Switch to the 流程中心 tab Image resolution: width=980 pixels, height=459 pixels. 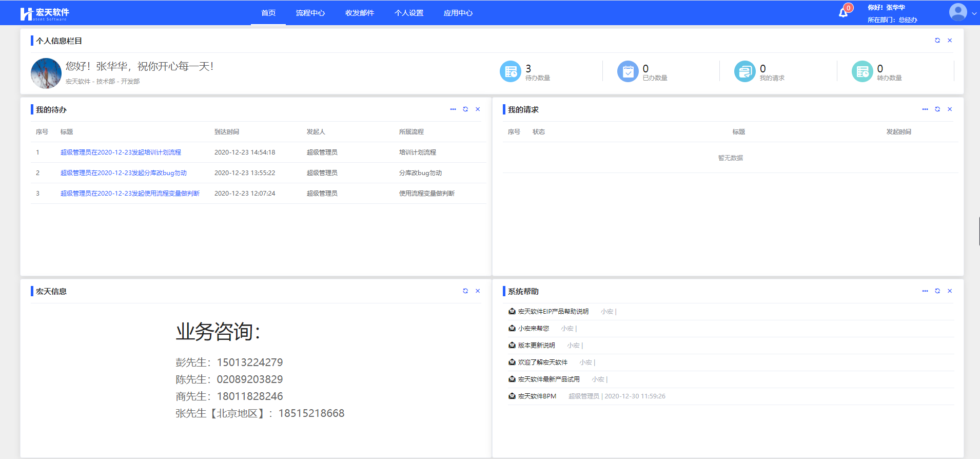point(310,13)
